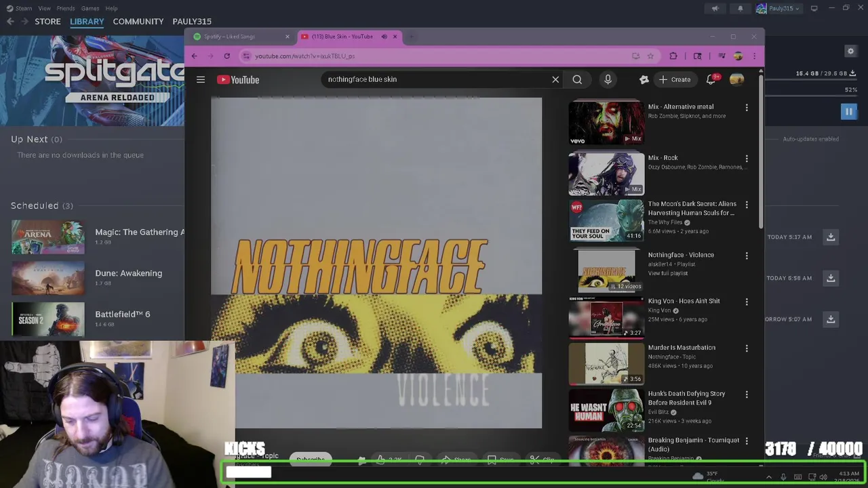
Task: Start voice search with microphone icon
Action: tap(608, 79)
